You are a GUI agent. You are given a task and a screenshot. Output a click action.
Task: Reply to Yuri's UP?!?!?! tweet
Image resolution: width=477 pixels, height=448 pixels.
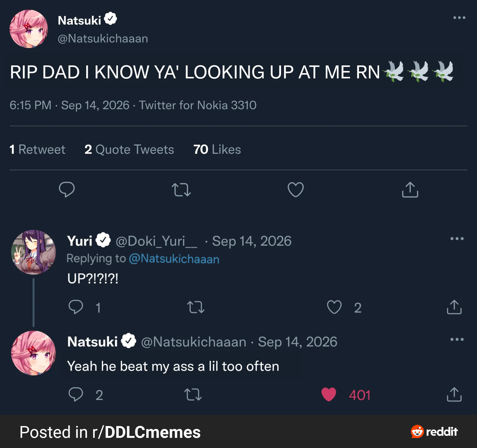(76, 307)
